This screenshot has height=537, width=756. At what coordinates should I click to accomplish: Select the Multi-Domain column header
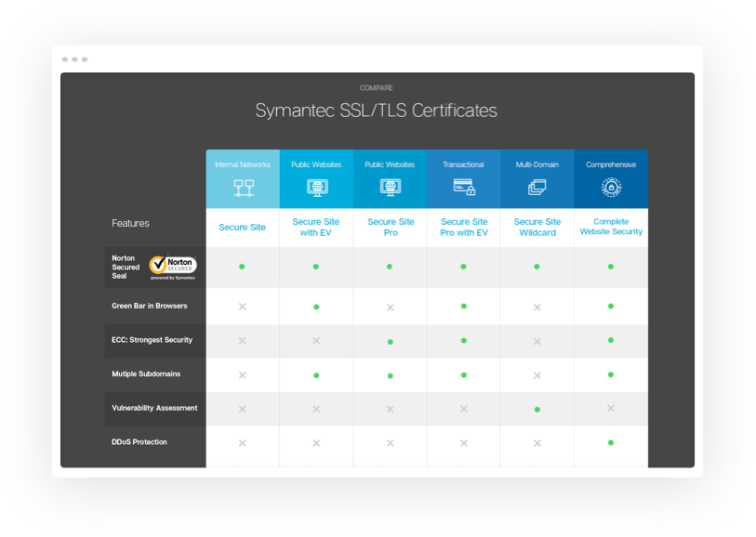[x=537, y=164]
